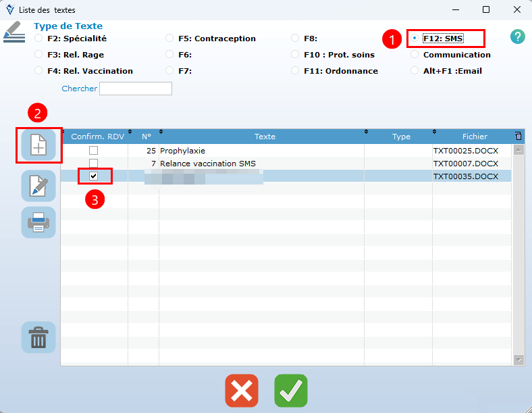The image size is (532, 413).
Task: Choose the F6: radio option
Action: pos(169,54)
